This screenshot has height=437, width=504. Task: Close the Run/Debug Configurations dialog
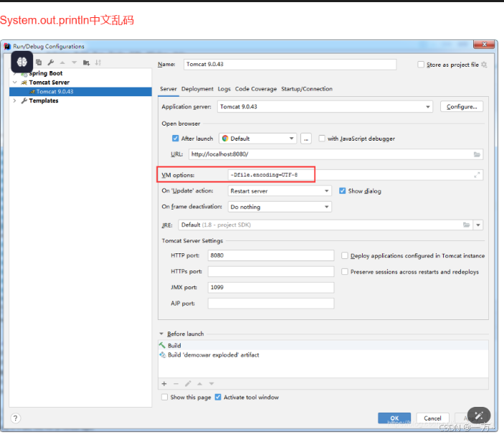click(484, 44)
